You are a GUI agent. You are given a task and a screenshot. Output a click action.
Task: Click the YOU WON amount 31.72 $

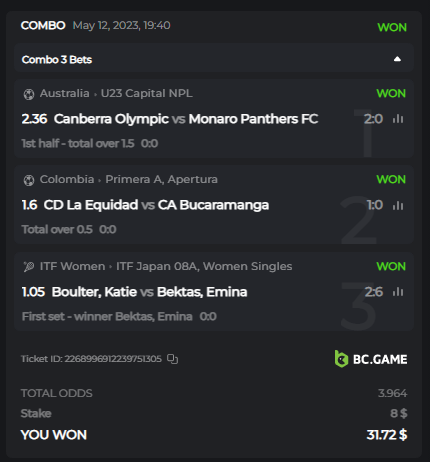pos(387,435)
